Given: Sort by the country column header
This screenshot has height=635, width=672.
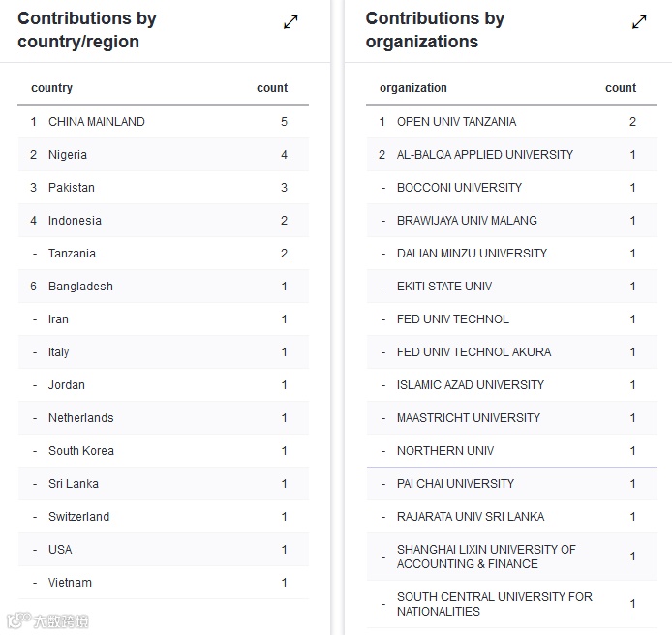Looking at the screenshot, I should click(52, 88).
